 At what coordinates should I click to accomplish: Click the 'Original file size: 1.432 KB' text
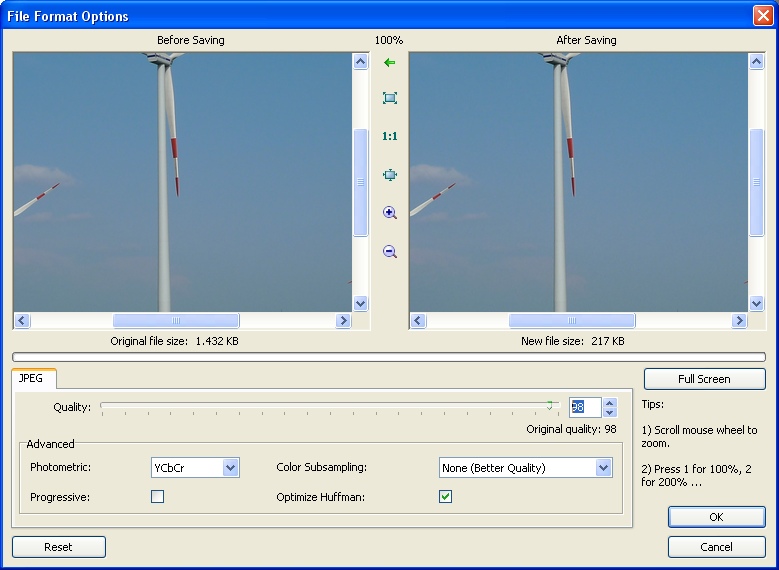174,341
